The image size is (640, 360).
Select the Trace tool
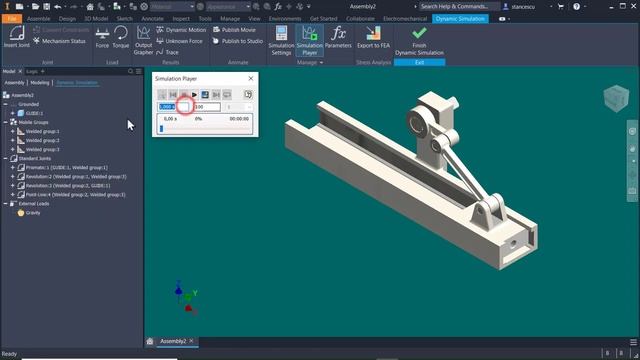click(x=167, y=52)
